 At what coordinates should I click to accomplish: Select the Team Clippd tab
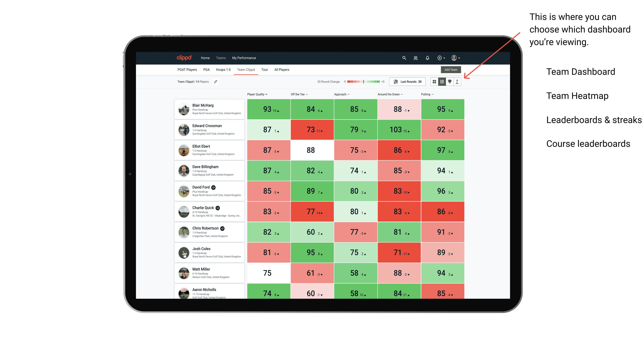pos(246,69)
